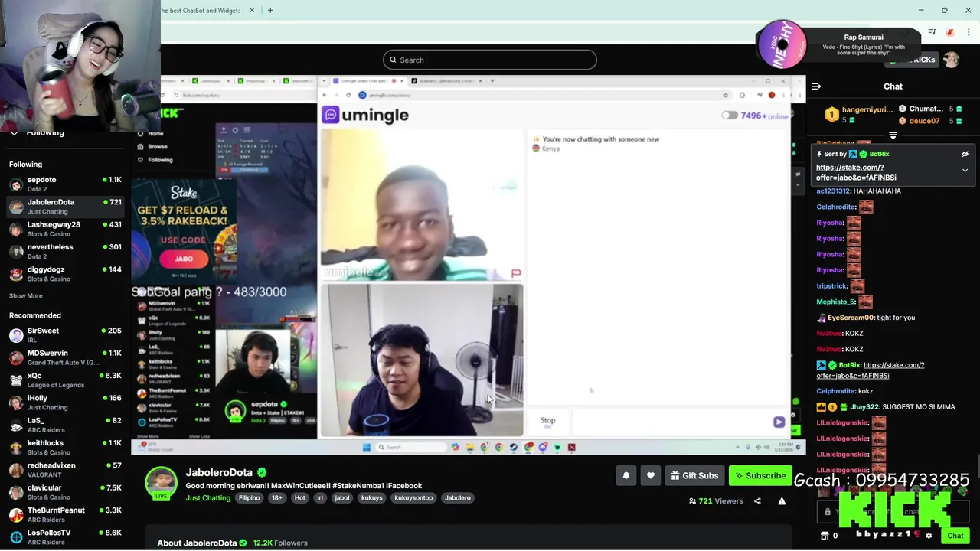Image resolution: width=980 pixels, height=551 pixels.
Task: Select the Jabolero tag
Action: 458,498
